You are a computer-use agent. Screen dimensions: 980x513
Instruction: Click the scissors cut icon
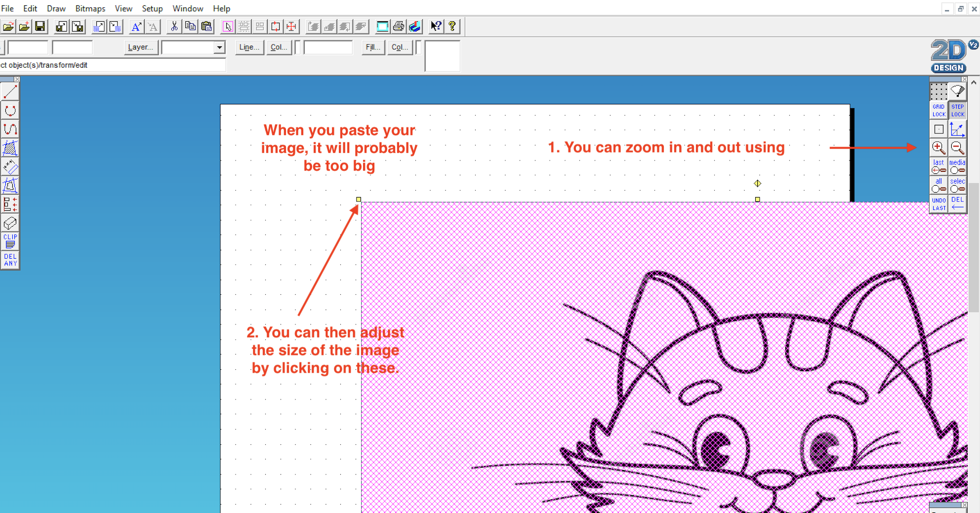click(174, 26)
